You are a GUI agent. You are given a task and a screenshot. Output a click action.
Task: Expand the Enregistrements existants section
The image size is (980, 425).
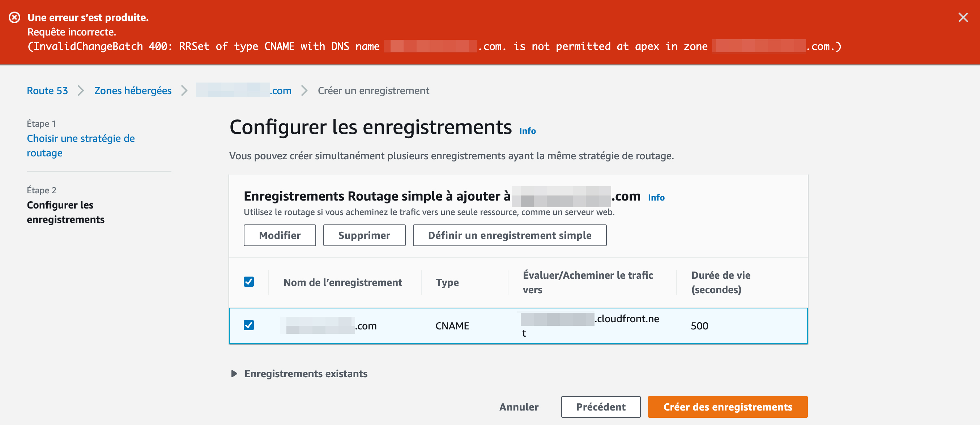pos(306,374)
